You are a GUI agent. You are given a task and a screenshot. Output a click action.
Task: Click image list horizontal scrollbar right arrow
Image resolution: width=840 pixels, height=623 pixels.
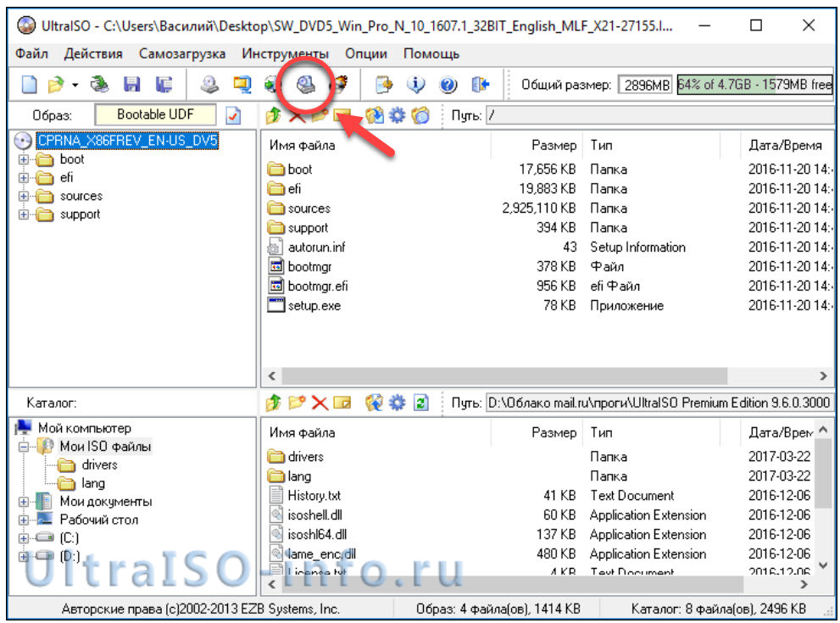(823, 376)
